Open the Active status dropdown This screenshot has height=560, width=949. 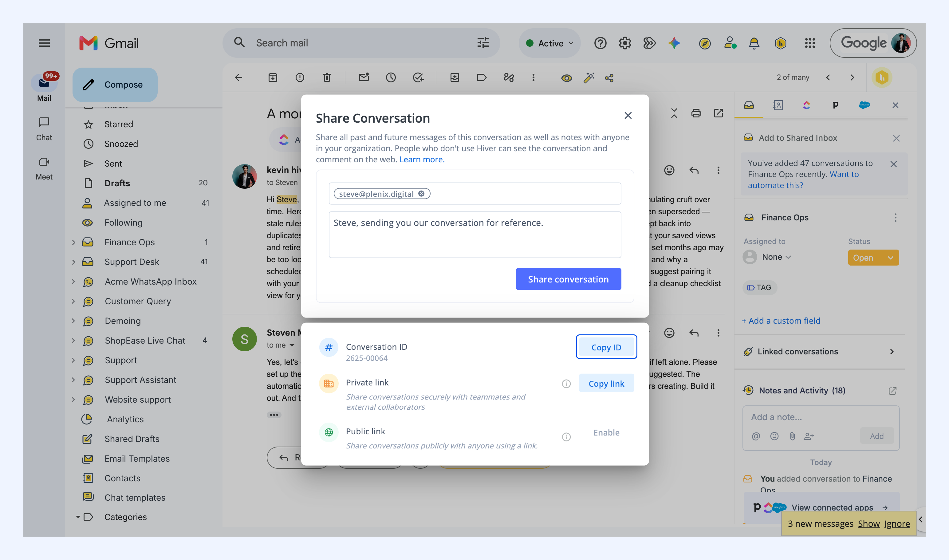tap(550, 43)
